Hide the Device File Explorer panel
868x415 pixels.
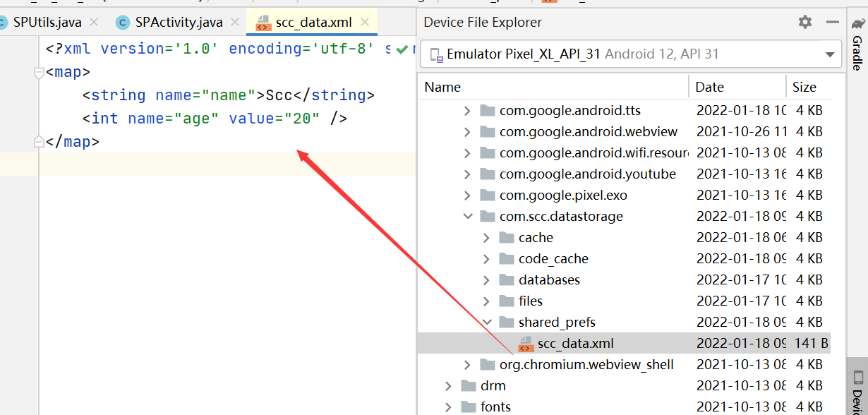(x=834, y=22)
